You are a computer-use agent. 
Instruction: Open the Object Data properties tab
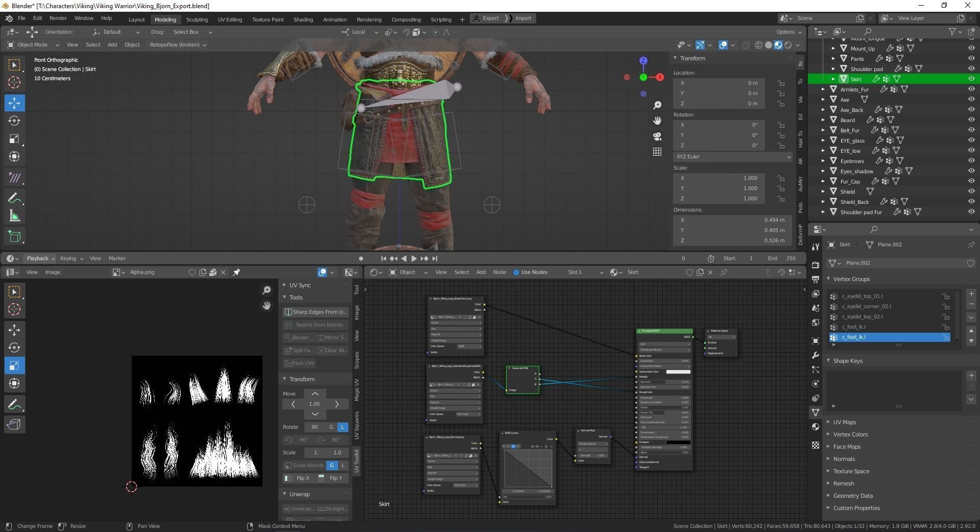[x=816, y=412]
